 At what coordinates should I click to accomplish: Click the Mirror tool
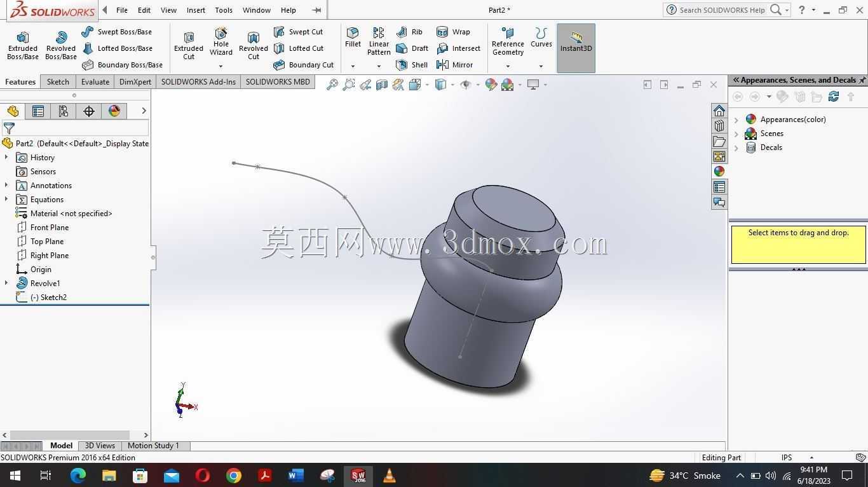(454, 65)
